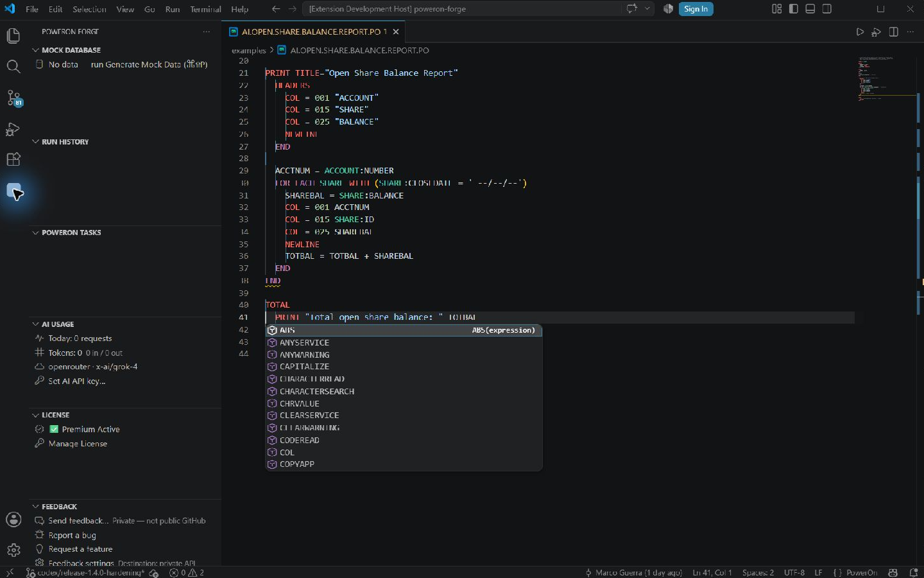Click the editor minimap
Image resolution: width=924 pixels, height=578 pixels.
tap(887, 79)
